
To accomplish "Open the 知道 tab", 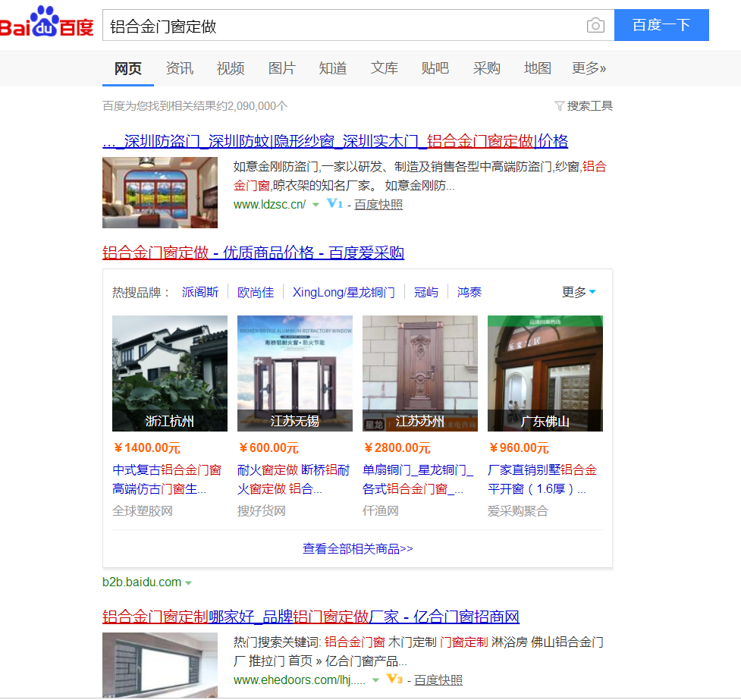I will [333, 68].
